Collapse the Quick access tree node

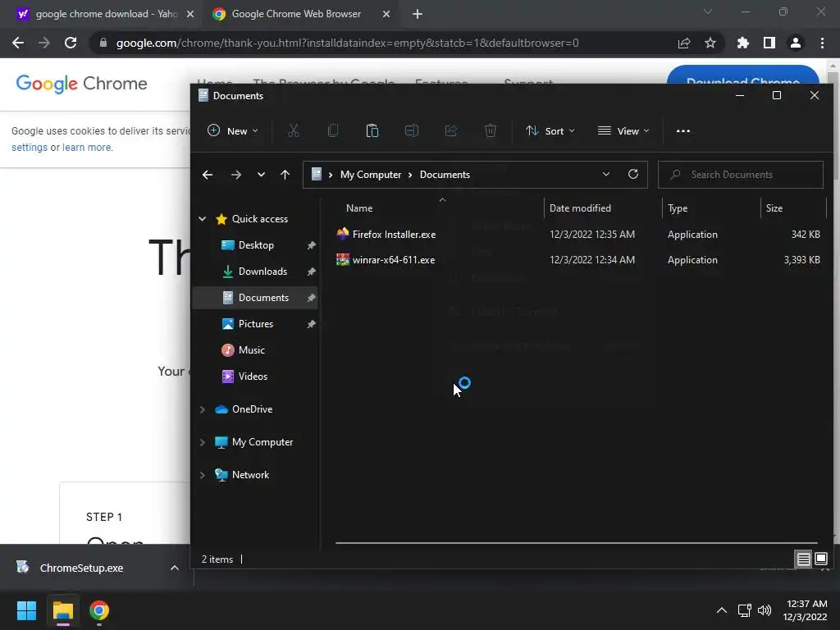pyautogui.click(x=203, y=218)
